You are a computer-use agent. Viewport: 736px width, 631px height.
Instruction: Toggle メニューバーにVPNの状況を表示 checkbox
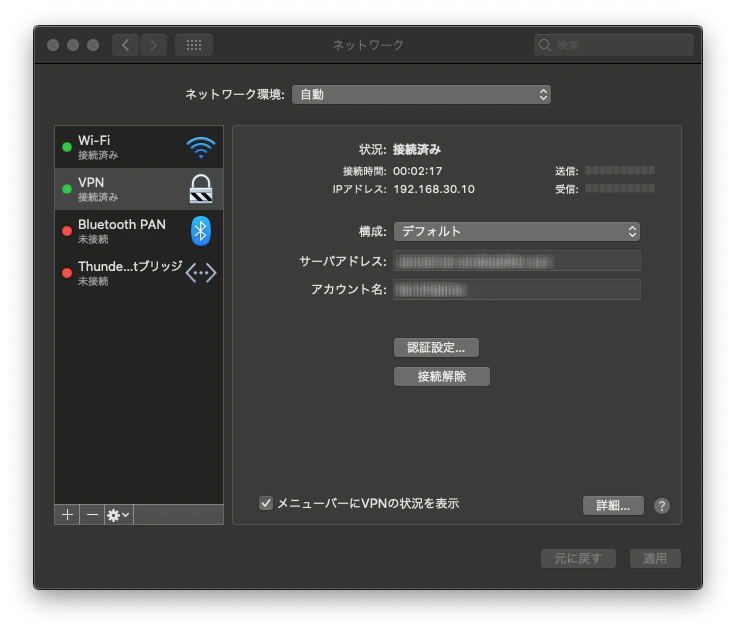(x=266, y=503)
